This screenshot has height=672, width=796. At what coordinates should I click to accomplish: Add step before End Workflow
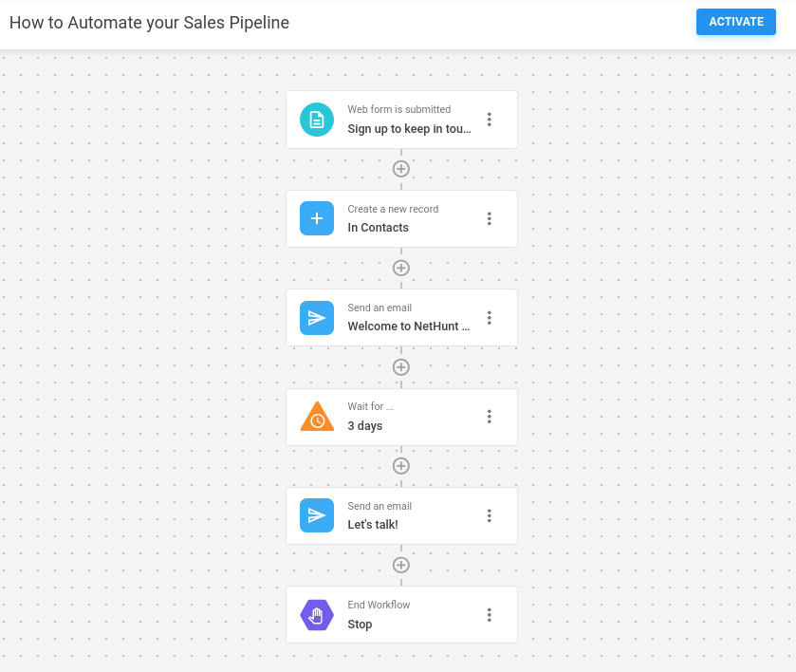pos(401,565)
